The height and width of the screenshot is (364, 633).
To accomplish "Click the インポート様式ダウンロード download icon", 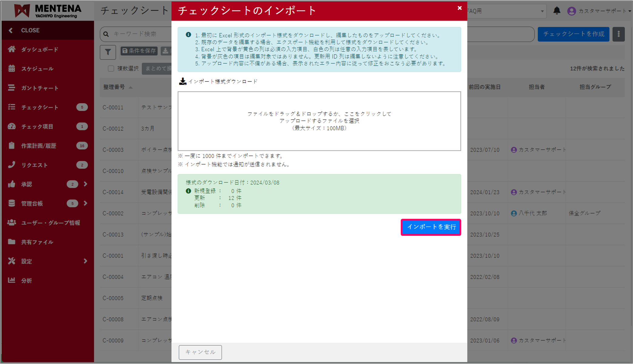I will (x=183, y=81).
